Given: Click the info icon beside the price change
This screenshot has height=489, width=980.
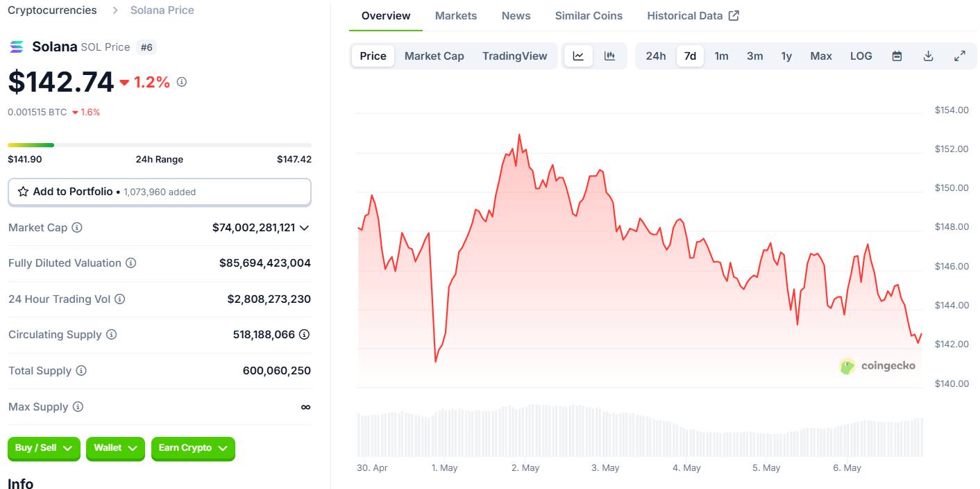Looking at the screenshot, I should pyautogui.click(x=182, y=82).
